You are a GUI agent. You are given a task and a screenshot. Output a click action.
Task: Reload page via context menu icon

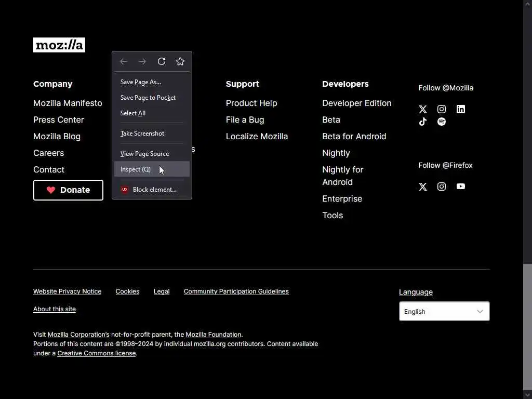(x=162, y=61)
